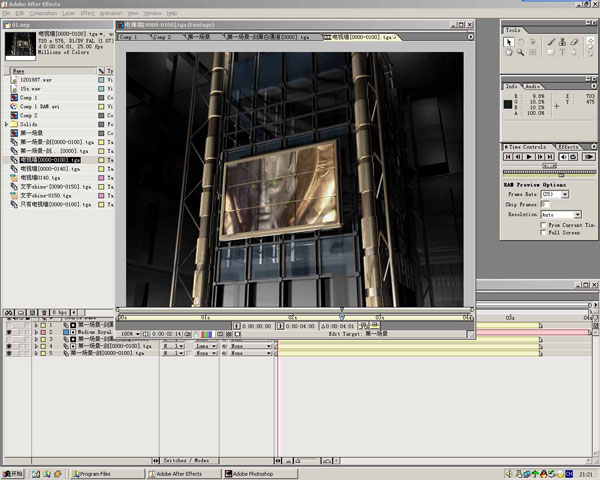Select the Zoom magnifier tool
This screenshot has height=480, width=600.
520,52
